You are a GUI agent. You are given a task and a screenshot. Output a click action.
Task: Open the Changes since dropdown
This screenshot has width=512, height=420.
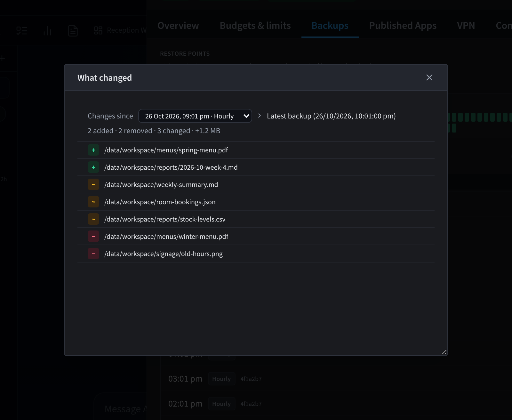[195, 116]
